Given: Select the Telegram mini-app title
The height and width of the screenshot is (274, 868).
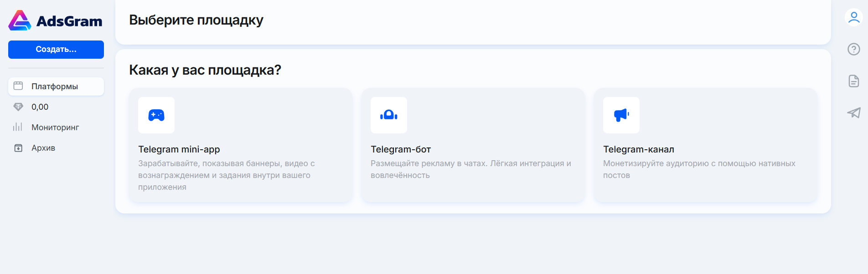Looking at the screenshot, I should pyautogui.click(x=179, y=149).
